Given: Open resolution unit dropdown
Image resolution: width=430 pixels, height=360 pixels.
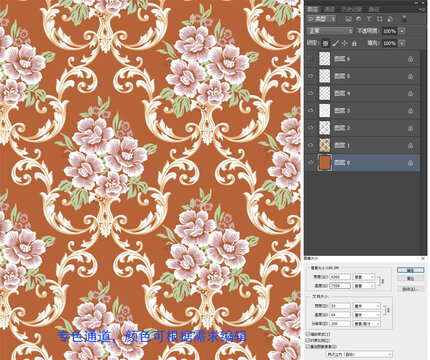Looking at the screenshot, I should [367, 324].
